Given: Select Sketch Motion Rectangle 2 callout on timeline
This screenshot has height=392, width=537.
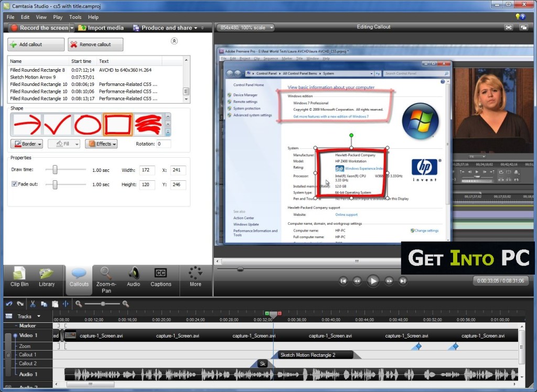Looking at the screenshot, I should tap(315, 355).
